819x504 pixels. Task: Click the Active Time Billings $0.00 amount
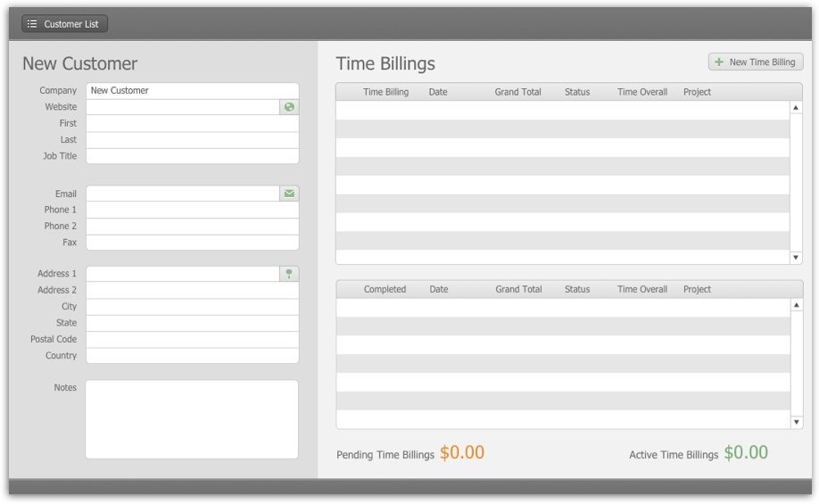tap(746, 452)
